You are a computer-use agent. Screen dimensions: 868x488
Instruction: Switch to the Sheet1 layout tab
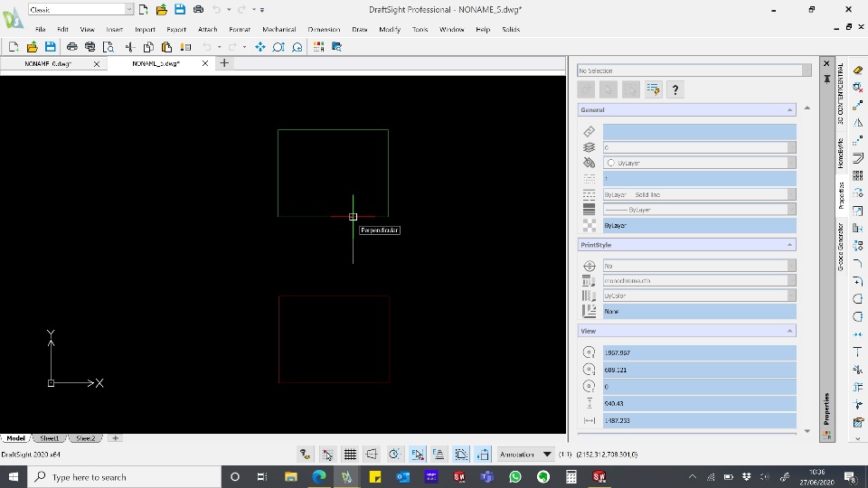coord(50,438)
